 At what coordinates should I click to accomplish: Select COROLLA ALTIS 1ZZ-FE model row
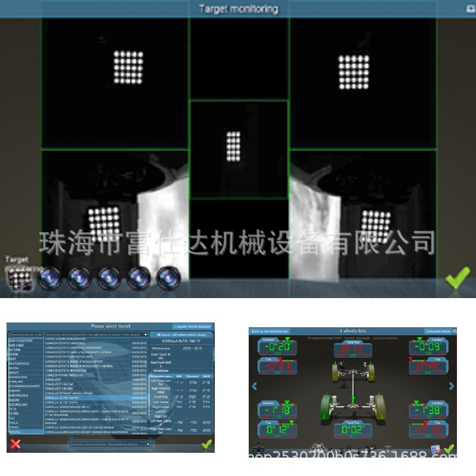[96, 402]
